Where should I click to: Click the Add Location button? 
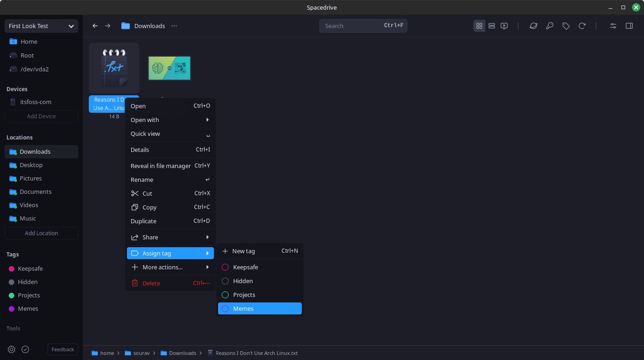41,233
